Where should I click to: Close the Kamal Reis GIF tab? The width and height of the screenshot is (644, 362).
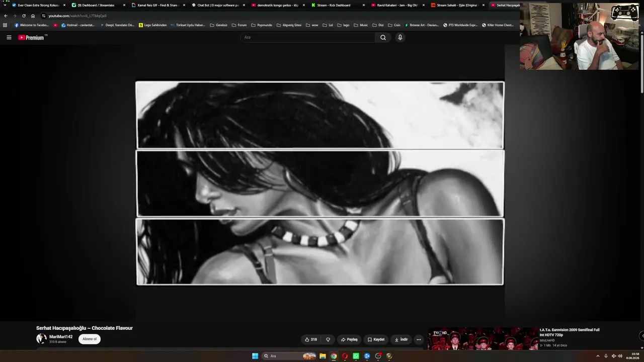pyautogui.click(x=184, y=5)
